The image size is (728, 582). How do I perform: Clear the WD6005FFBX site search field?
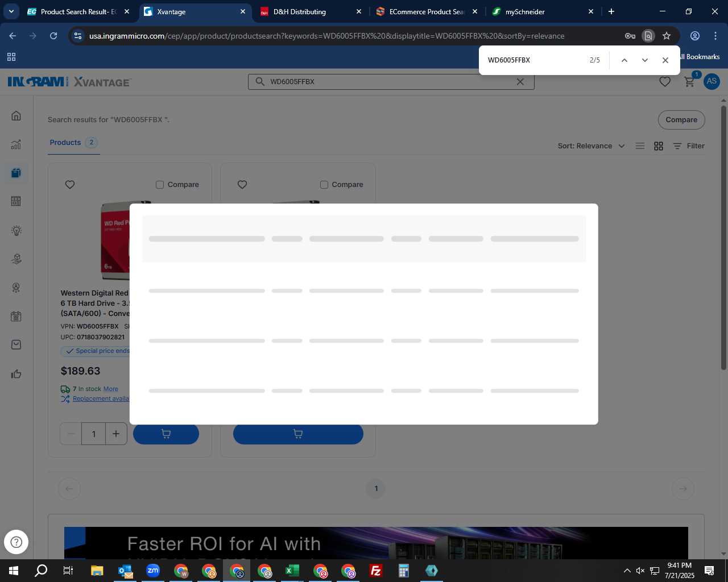click(x=520, y=82)
